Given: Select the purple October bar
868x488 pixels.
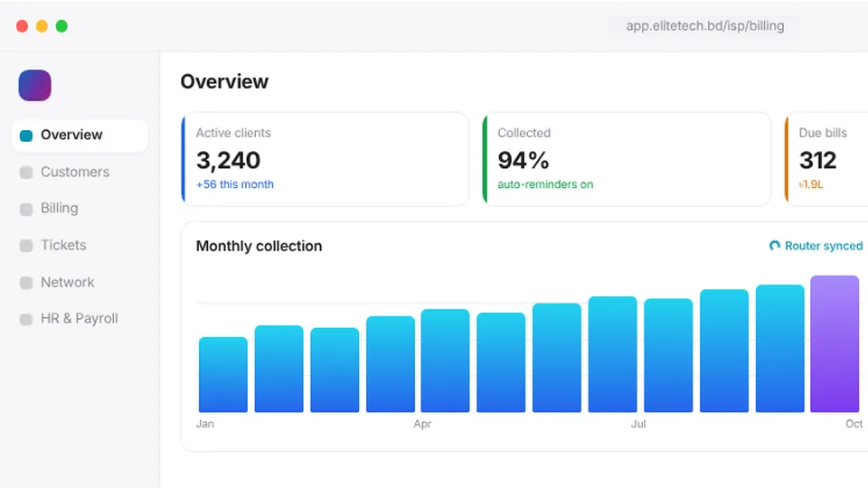Looking at the screenshot, I should click(835, 343).
